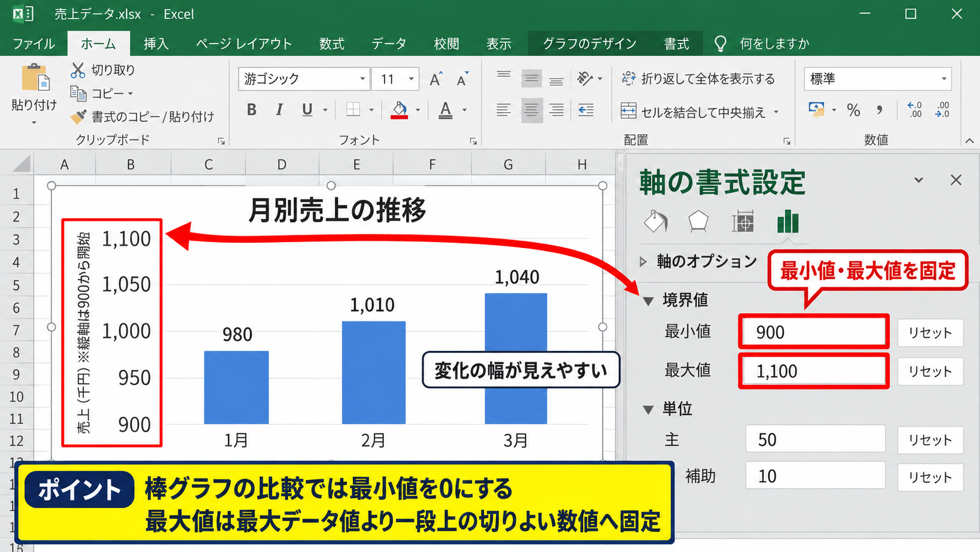Apply the font color A icon
This screenshot has height=552, width=980.
pos(445,110)
